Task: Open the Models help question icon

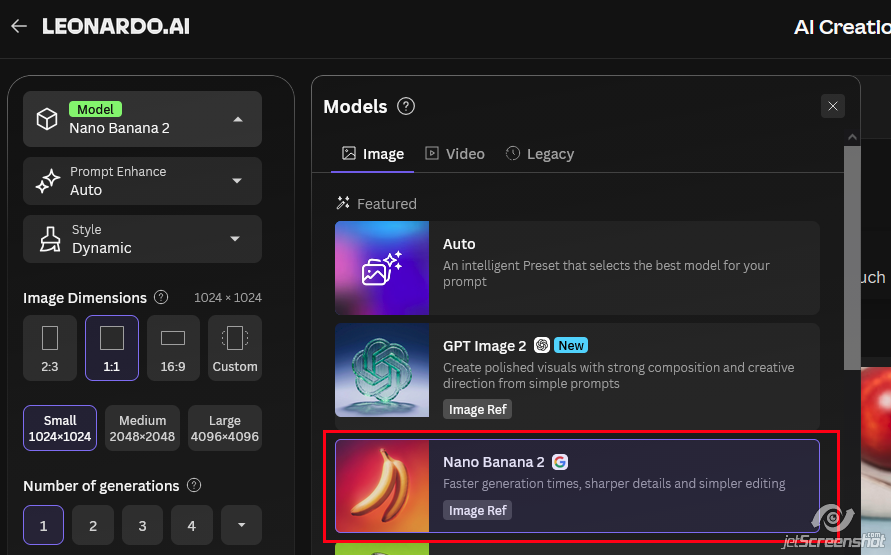Action: coord(406,106)
